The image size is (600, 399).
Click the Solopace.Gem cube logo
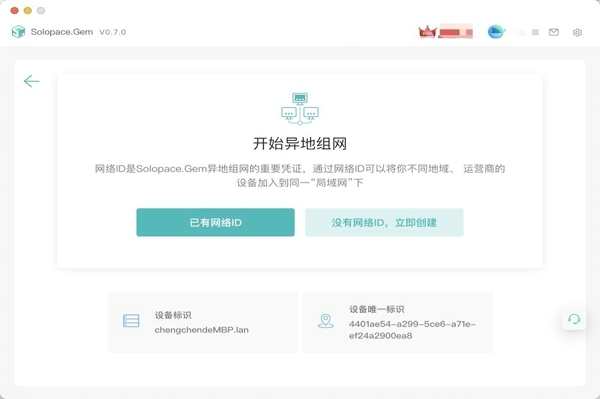18,32
